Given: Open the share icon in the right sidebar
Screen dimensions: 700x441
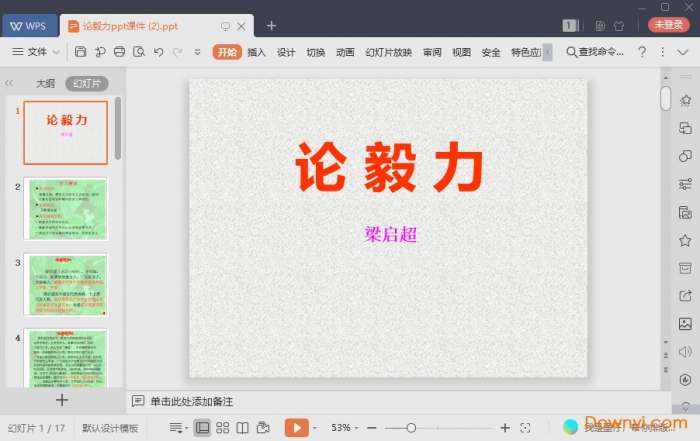Looking at the screenshot, I should tap(685, 295).
